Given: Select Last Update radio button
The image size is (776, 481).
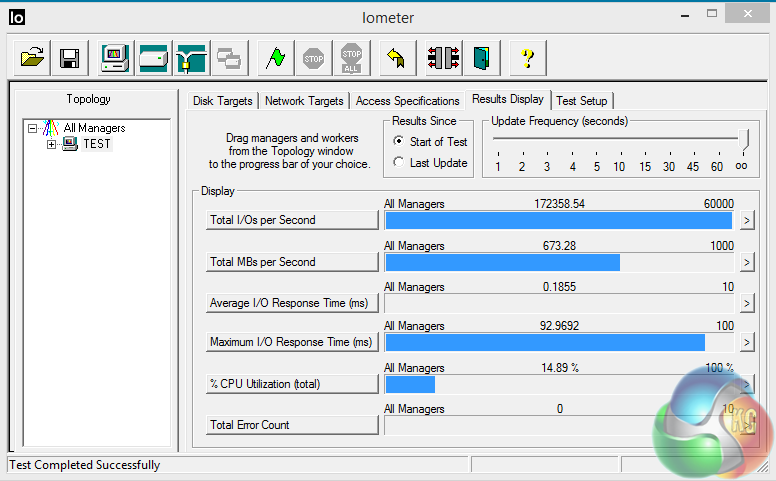Looking at the screenshot, I should [x=398, y=162].
